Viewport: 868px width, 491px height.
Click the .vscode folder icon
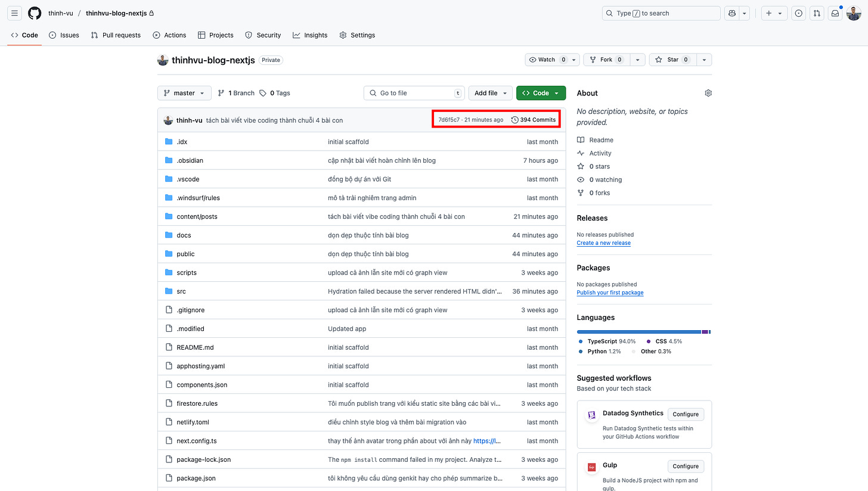click(169, 179)
